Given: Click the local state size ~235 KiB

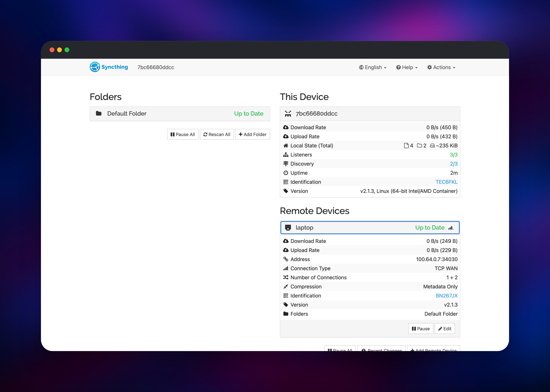Looking at the screenshot, I should point(447,146).
